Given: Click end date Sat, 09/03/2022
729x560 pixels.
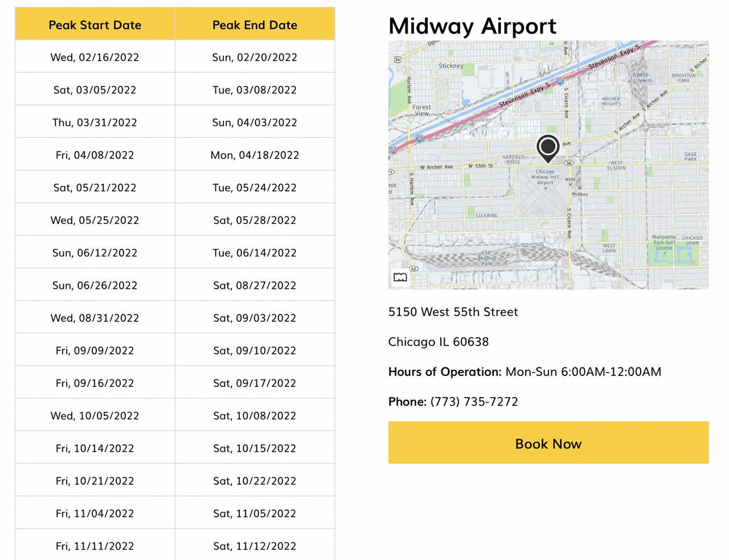Looking at the screenshot, I should [255, 318].
